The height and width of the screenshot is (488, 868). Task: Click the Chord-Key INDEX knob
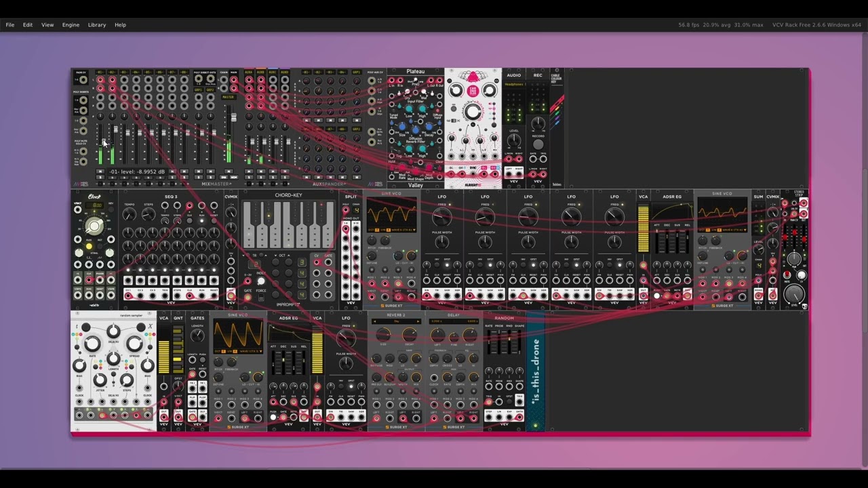261,281
